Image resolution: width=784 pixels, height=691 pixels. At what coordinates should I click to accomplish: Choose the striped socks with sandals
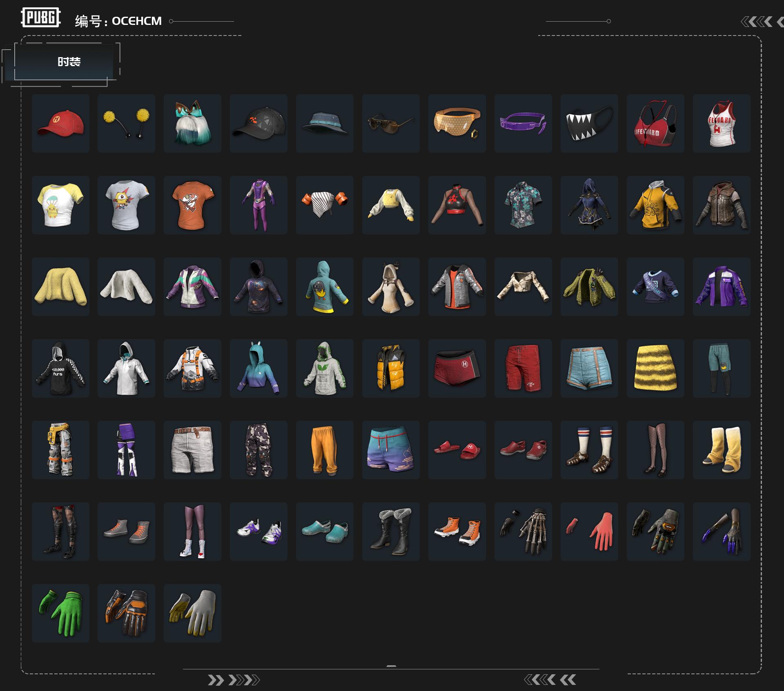click(589, 450)
